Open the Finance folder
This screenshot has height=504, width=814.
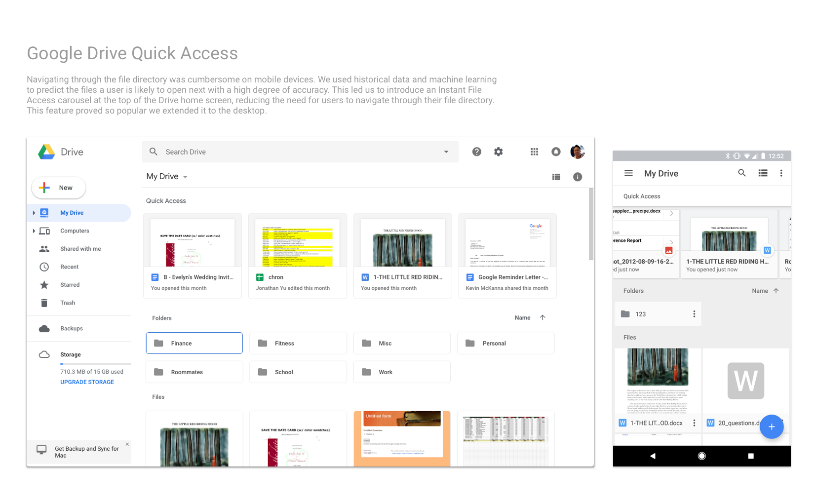(x=194, y=343)
